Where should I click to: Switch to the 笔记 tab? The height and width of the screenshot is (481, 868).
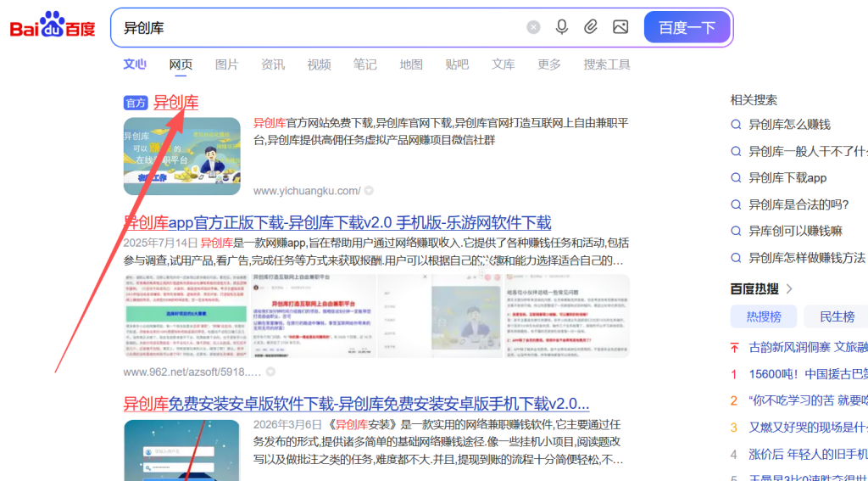(x=364, y=64)
